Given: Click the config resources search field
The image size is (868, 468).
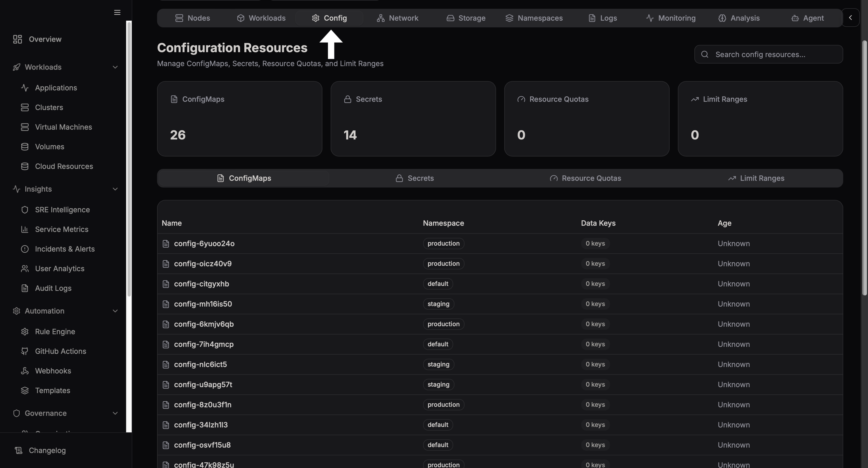Looking at the screenshot, I should [769, 54].
